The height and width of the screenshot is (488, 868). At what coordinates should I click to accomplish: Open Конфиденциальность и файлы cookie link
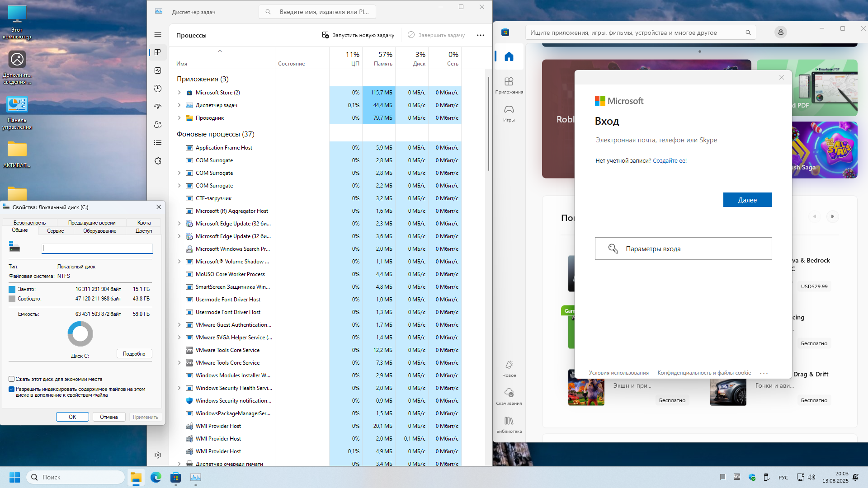pyautogui.click(x=704, y=373)
